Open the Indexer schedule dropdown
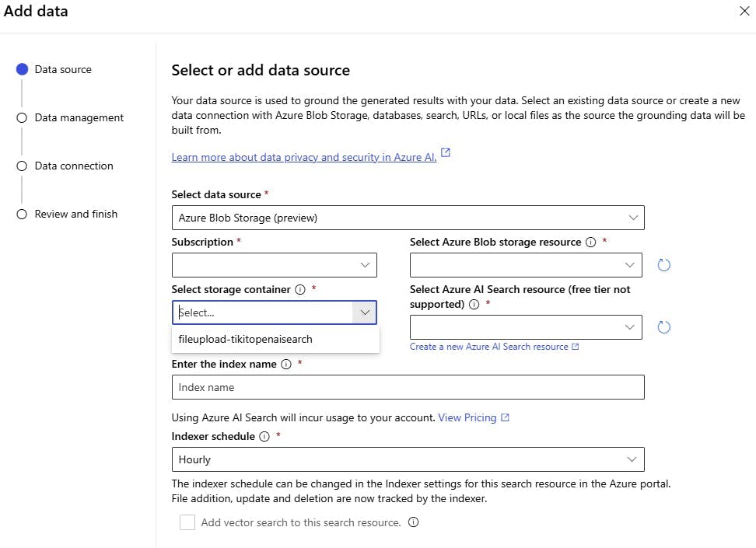Viewport: 756px width, 548px height. [408, 459]
